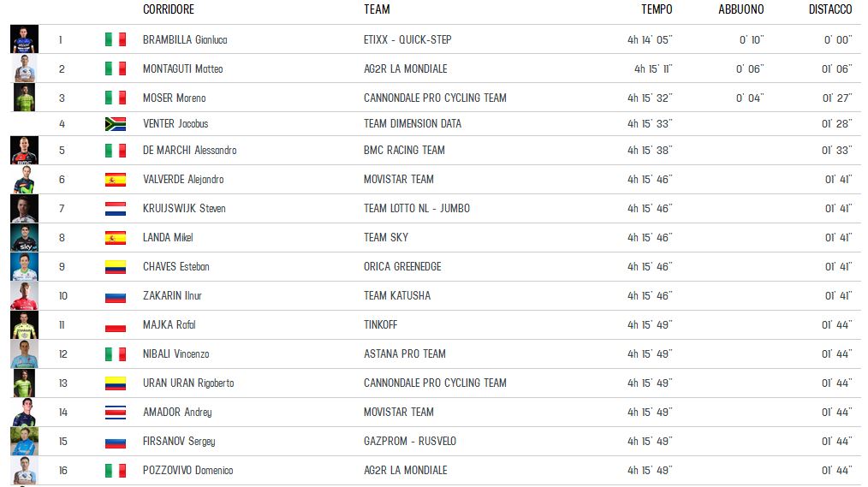
Task: Click the CORRIDORE column header
Action: coord(169,9)
